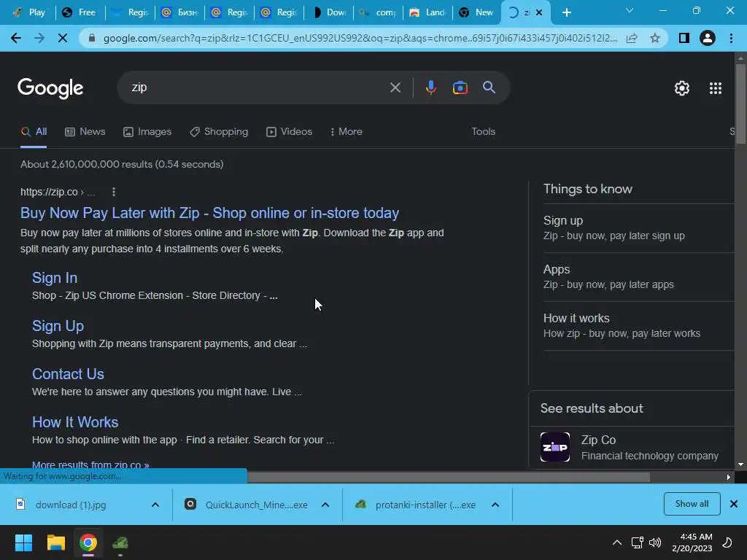Screen dimensions: 747x560
Task: Stop loading the page
Action: (x=63, y=38)
